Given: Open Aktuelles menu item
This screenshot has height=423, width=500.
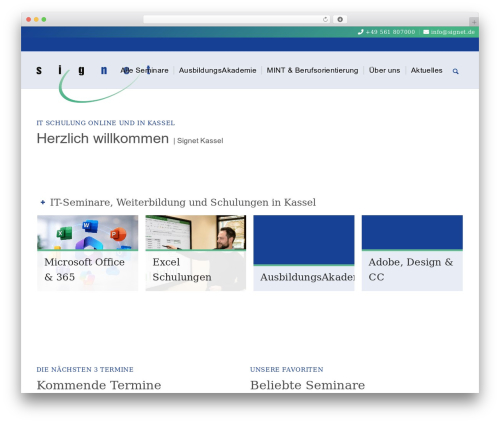Looking at the screenshot, I should pyautogui.click(x=426, y=70).
